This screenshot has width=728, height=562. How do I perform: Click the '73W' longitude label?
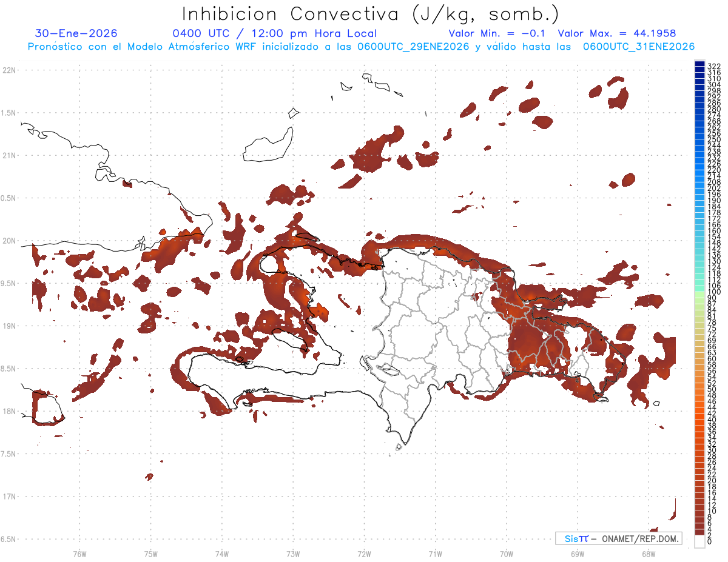point(293,554)
